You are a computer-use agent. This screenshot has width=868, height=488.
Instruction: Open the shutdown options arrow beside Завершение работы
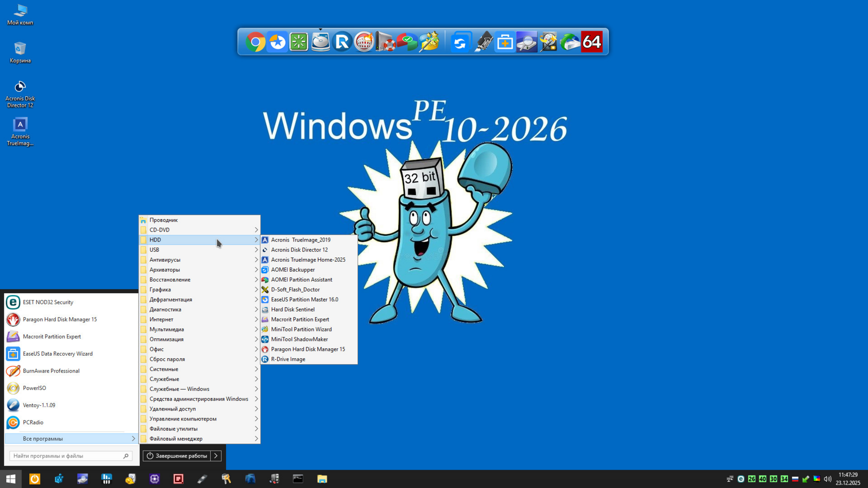216,456
